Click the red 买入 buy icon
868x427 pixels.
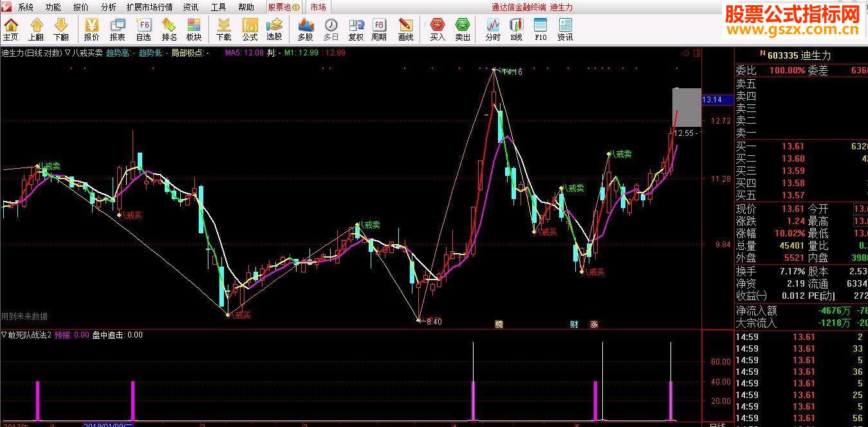pos(438,29)
